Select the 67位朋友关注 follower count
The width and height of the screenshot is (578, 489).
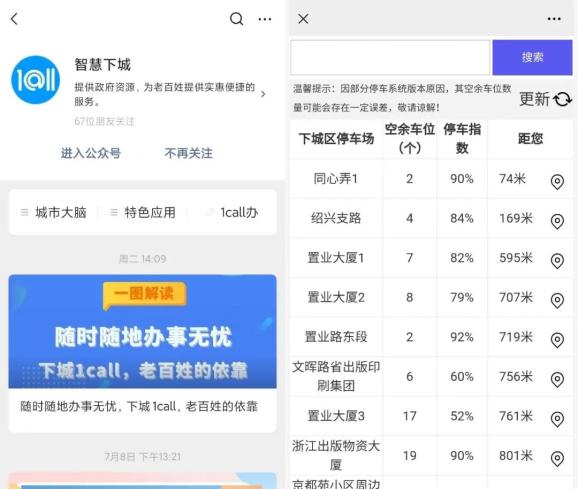pos(105,121)
